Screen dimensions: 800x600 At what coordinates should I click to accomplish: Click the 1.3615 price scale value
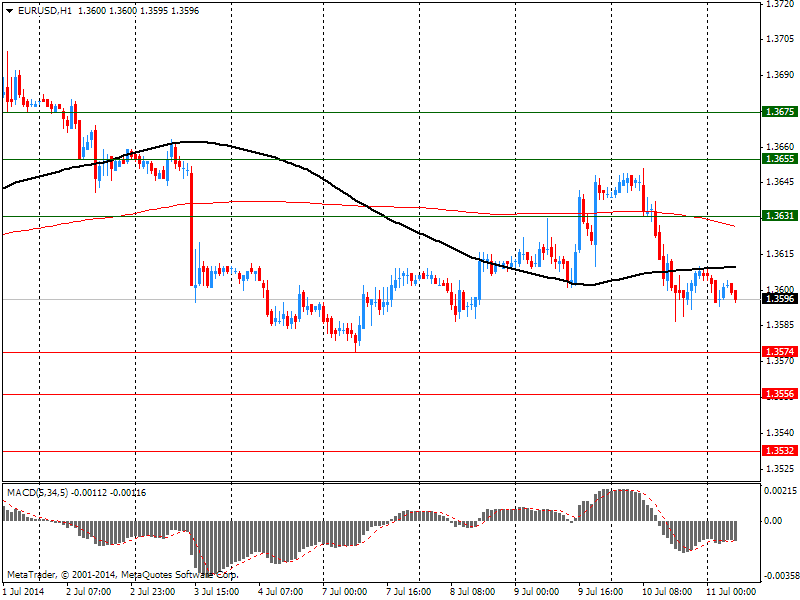click(780, 254)
